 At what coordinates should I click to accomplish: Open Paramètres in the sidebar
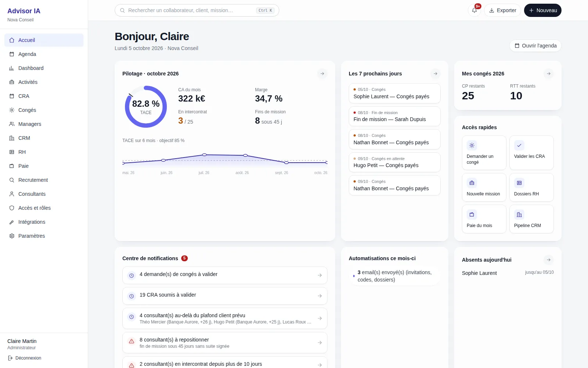(44, 236)
